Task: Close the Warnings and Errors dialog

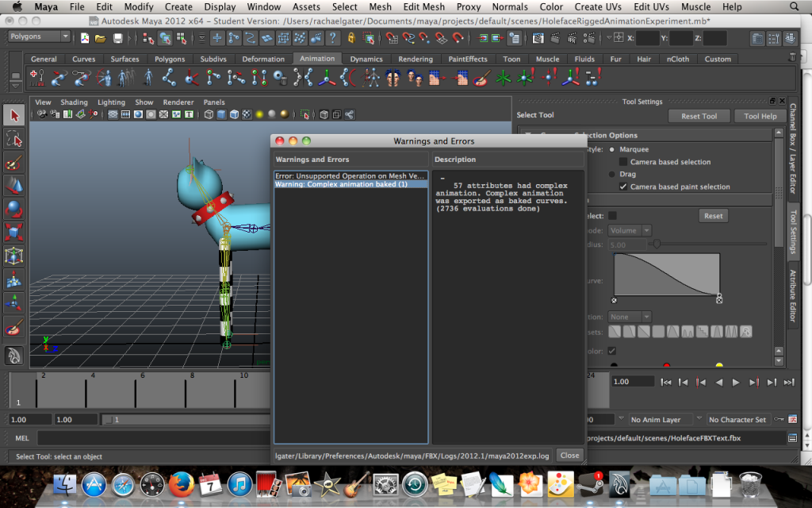Action: click(x=569, y=455)
